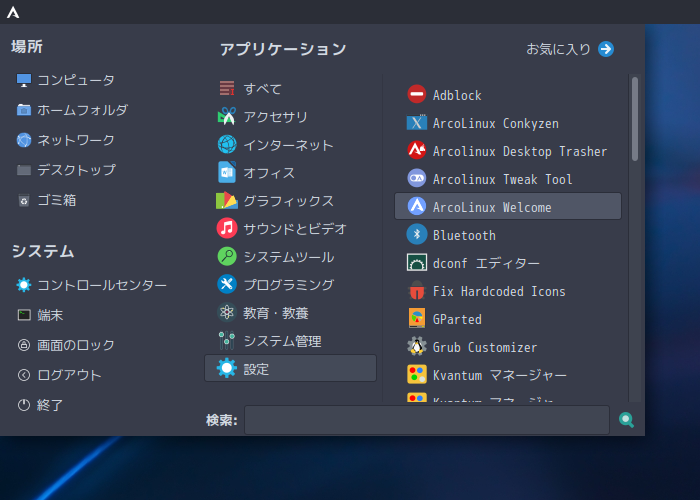
Task: Click the Bluetooth label text
Action: point(464,235)
